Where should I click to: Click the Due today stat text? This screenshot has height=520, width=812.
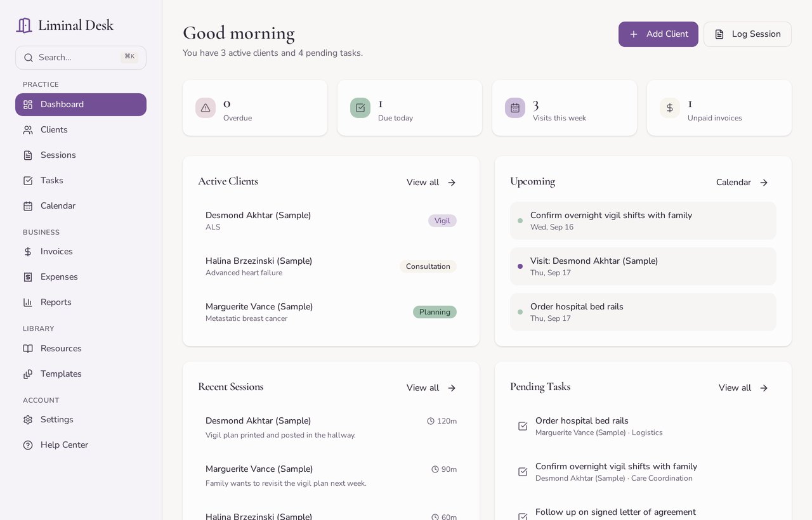pos(395,118)
